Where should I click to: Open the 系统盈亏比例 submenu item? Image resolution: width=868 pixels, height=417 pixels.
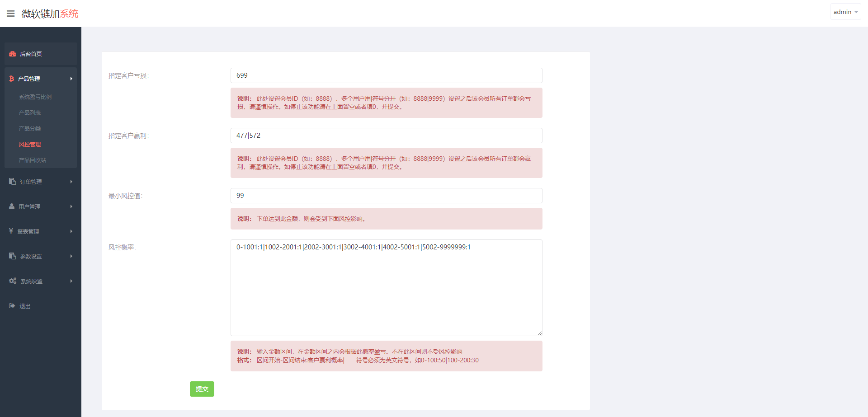click(35, 97)
